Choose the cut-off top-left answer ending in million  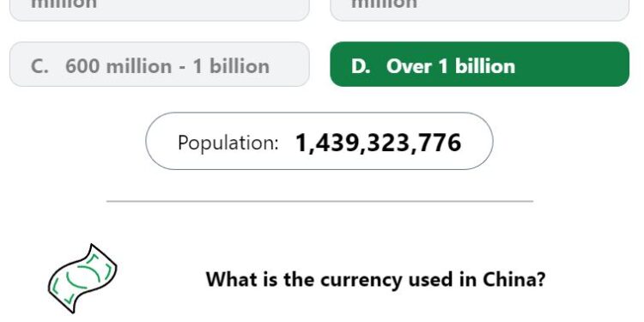click(160, 9)
